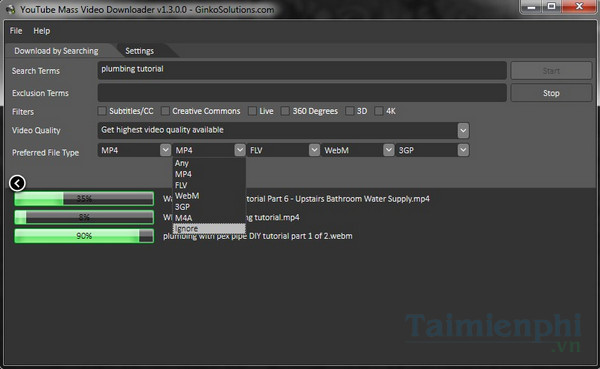Image resolution: width=600 pixels, height=369 pixels.
Task: Select Any from the file type list
Action: click(x=209, y=163)
